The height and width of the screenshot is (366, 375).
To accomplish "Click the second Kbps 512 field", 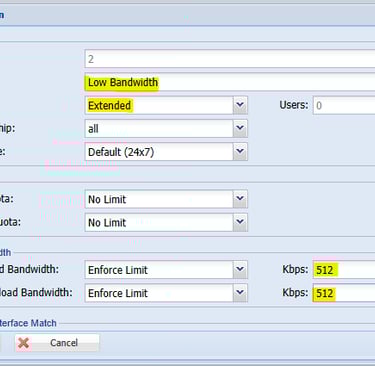I will (344, 293).
